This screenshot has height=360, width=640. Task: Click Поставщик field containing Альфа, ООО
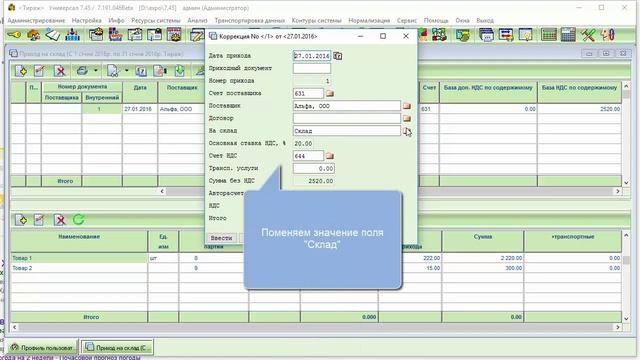(347, 106)
